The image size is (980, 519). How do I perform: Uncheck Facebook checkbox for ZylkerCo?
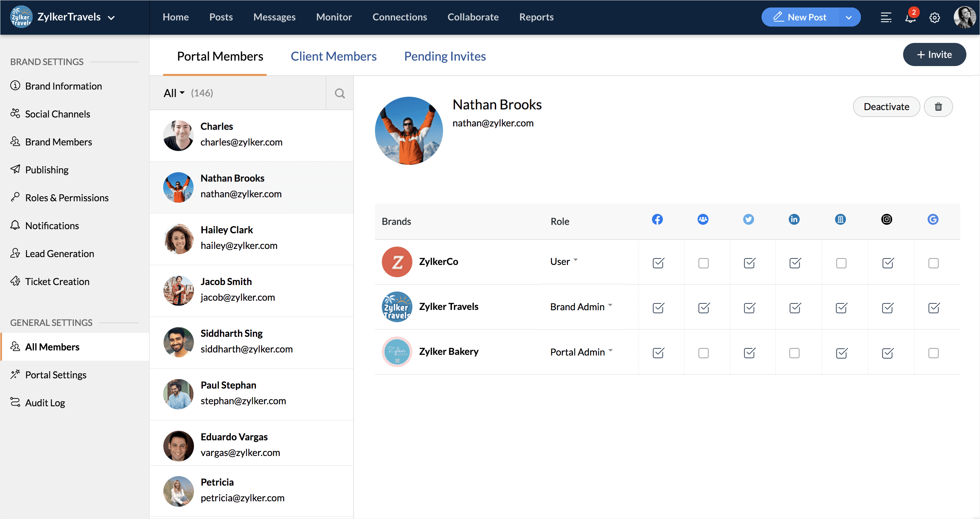pyautogui.click(x=658, y=263)
